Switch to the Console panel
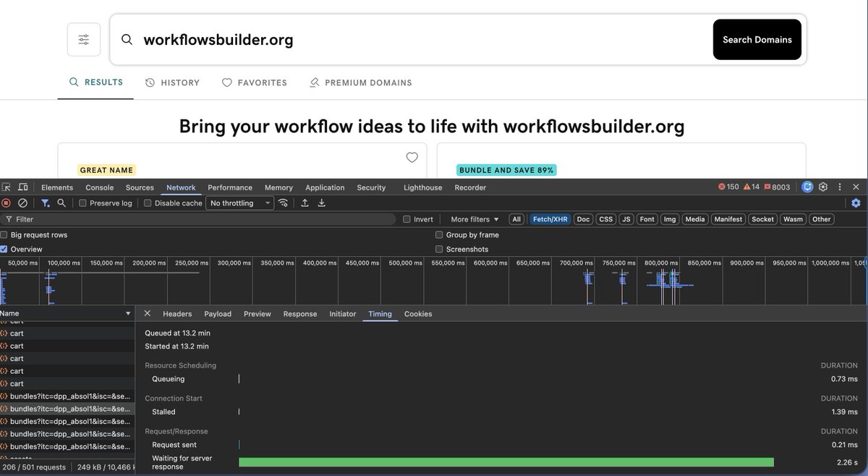Screen dimensions: 868x476 (x=100, y=187)
